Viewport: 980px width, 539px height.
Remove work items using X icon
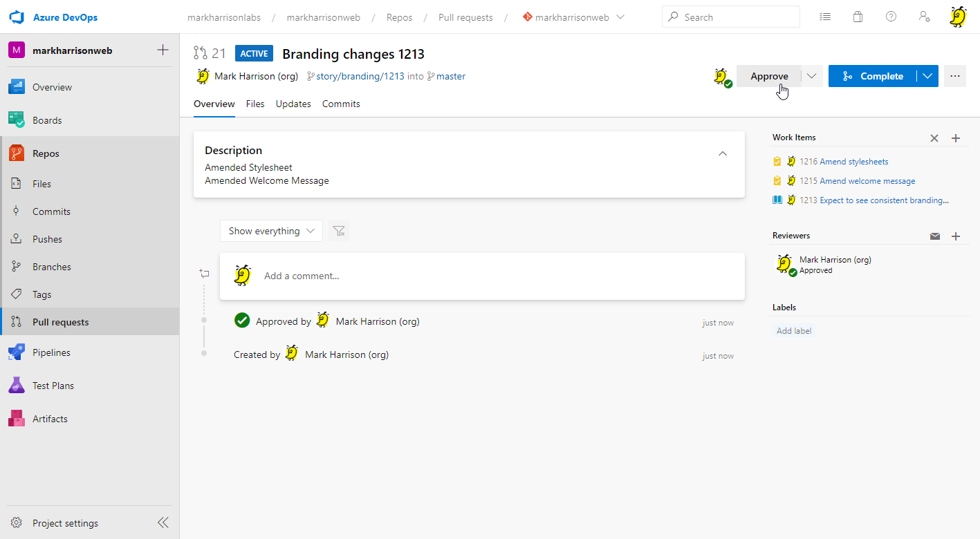[934, 138]
